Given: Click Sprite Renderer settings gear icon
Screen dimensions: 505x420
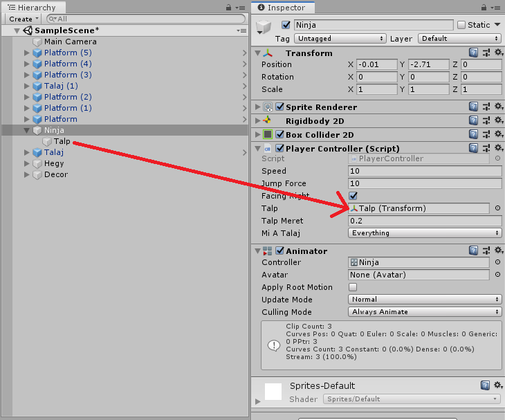Looking at the screenshot, I should (497, 107).
